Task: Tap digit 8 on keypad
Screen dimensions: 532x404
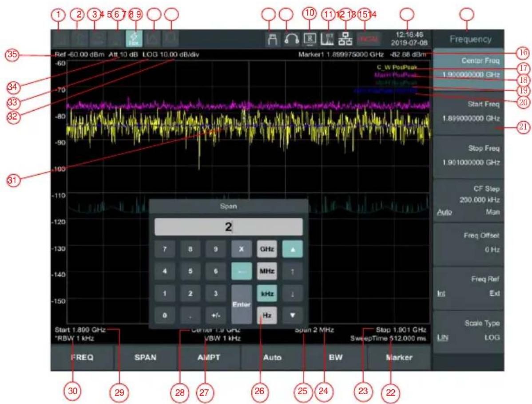Action: tap(190, 249)
